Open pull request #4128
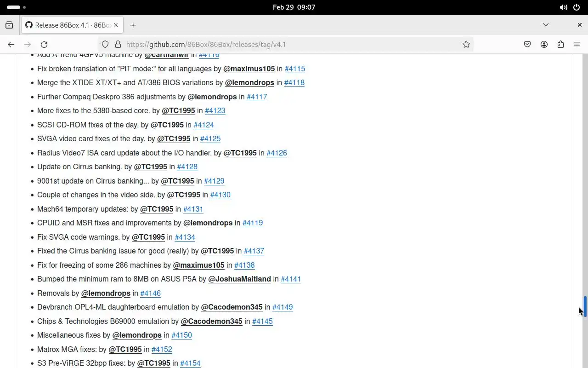588x368 pixels. click(x=187, y=167)
